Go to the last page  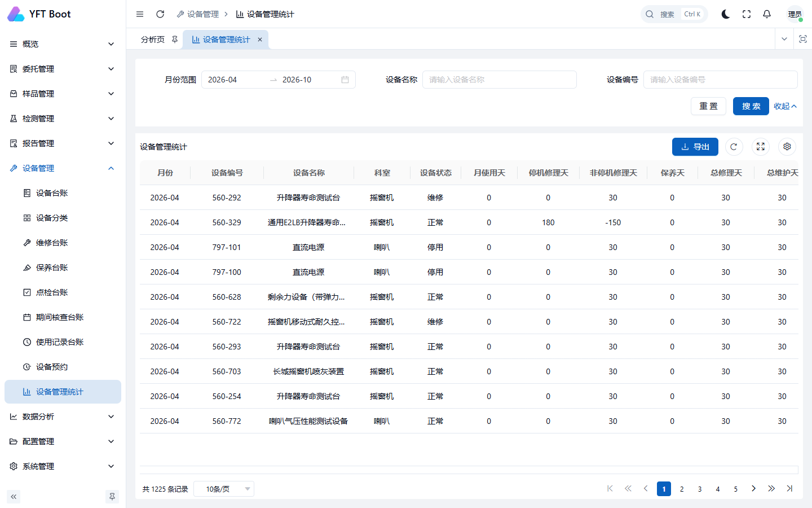point(789,489)
